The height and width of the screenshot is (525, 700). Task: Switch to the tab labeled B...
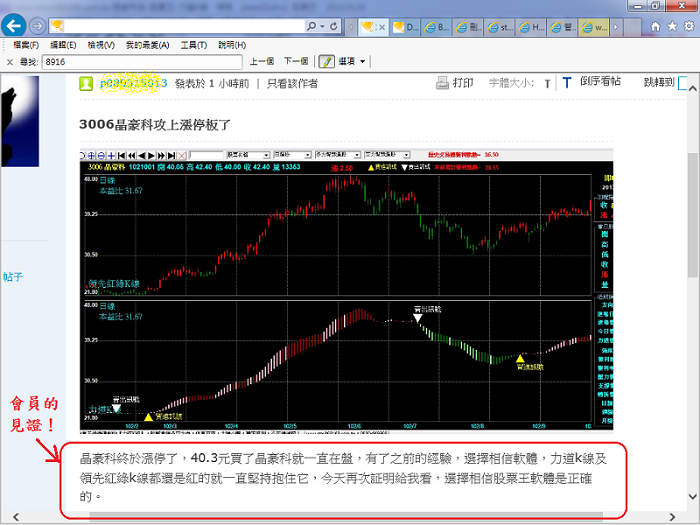pyautogui.click(x=437, y=27)
